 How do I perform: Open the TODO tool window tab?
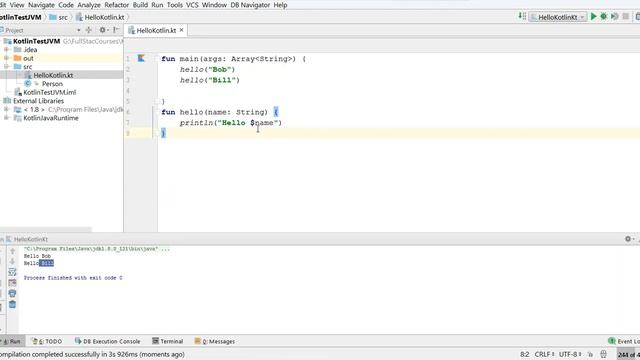[x=47, y=341]
